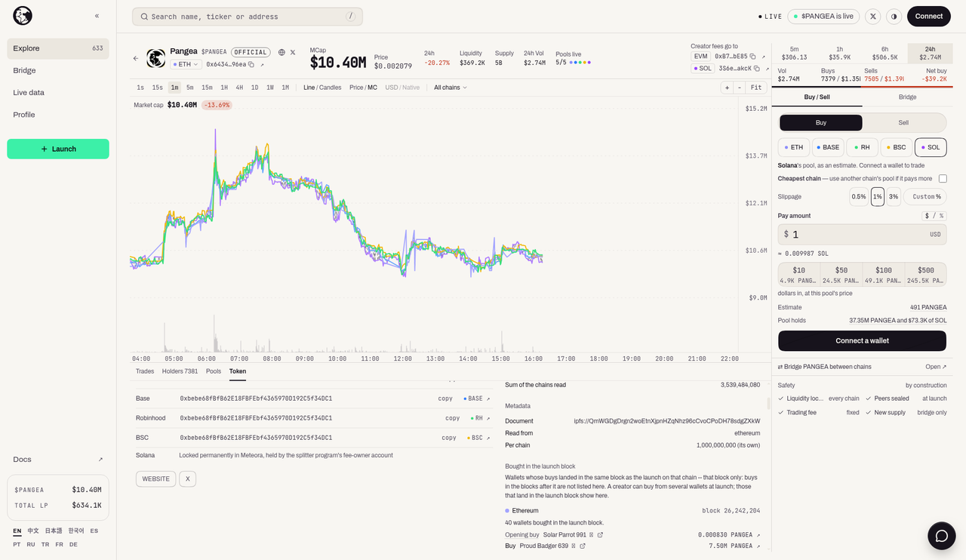
Task: Open Base contract in explorer
Action: point(477,398)
